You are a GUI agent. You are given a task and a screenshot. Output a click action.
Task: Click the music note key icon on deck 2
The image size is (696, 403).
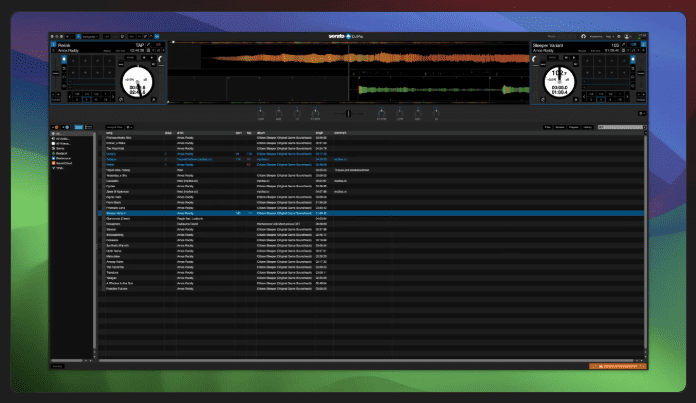click(x=633, y=51)
